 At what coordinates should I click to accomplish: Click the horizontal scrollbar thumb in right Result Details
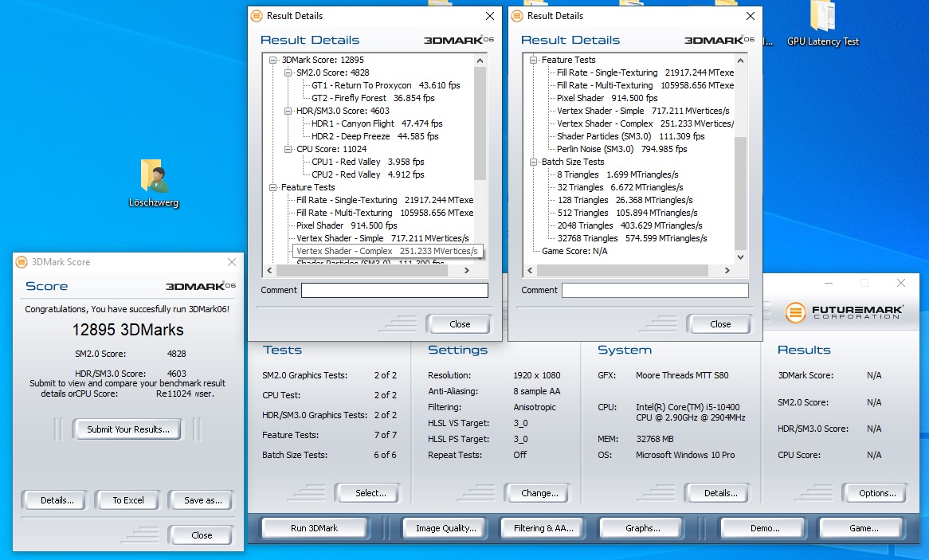pyautogui.click(x=622, y=270)
